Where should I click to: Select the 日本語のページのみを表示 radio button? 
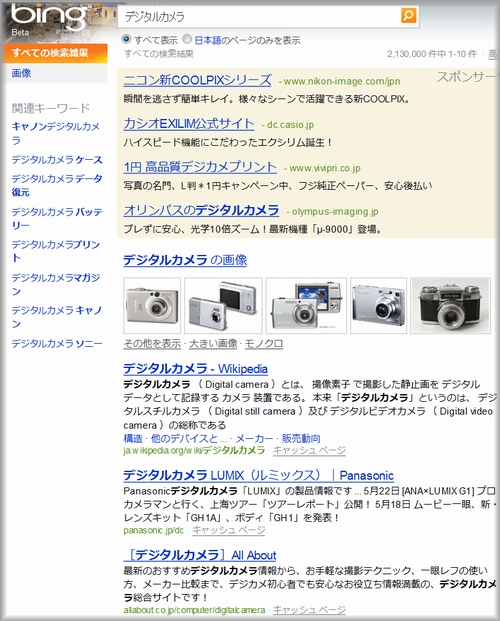point(187,39)
